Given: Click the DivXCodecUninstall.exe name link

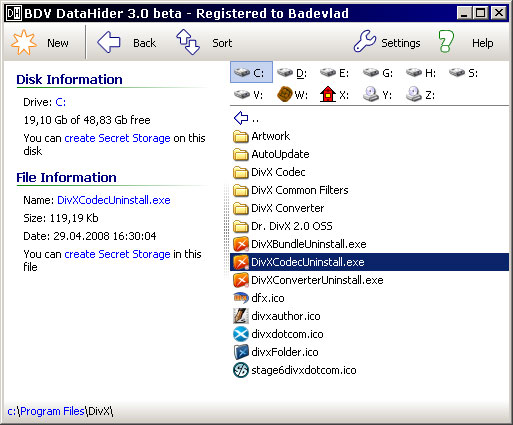Looking at the screenshot, I should pyautogui.click(x=114, y=200).
